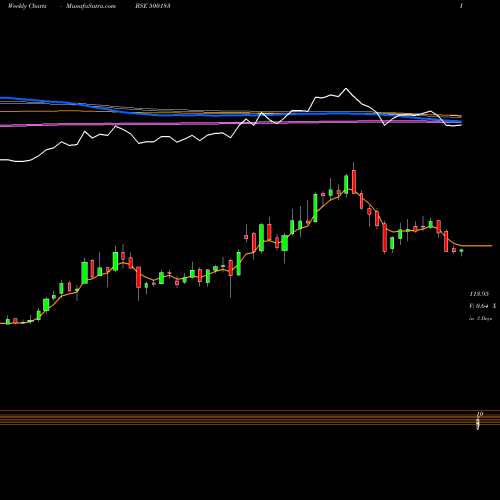Click the last green candlestick on the chart
Screen dimensions: 500x500
pyautogui.click(x=461, y=251)
